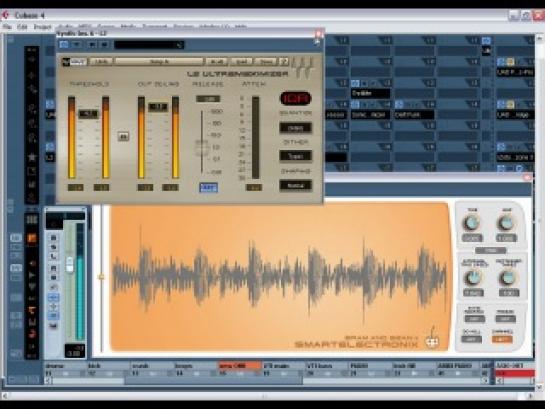Open the File menu
Screen dimensions: 545x409
pos(7,27)
